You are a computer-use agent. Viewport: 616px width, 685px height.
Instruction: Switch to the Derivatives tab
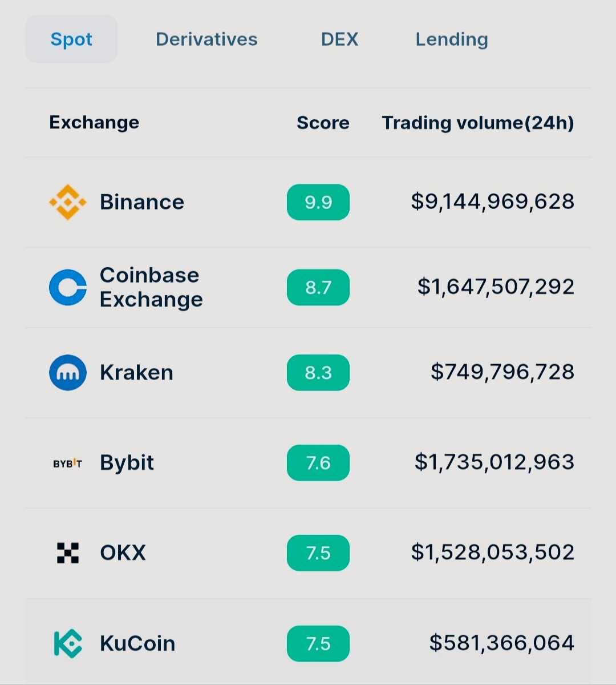[x=206, y=39]
